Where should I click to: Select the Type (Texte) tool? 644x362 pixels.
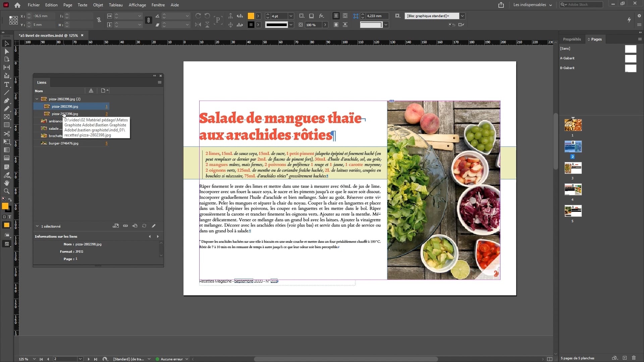click(x=6, y=84)
